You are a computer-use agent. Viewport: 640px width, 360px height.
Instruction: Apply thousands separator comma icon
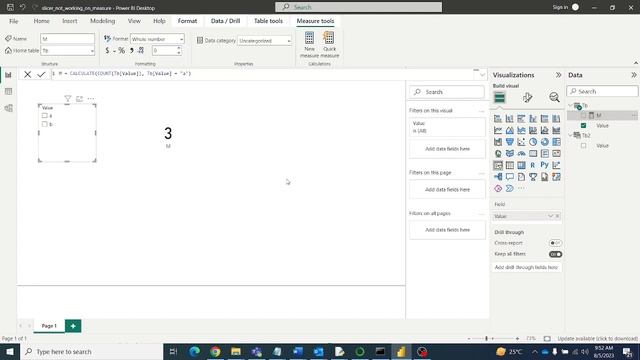[x=131, y=51]
